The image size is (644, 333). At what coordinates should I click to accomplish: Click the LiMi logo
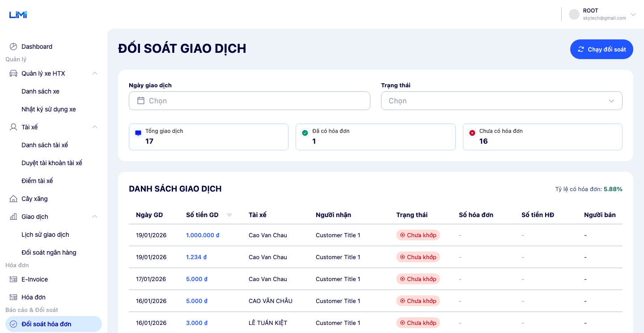18,15
